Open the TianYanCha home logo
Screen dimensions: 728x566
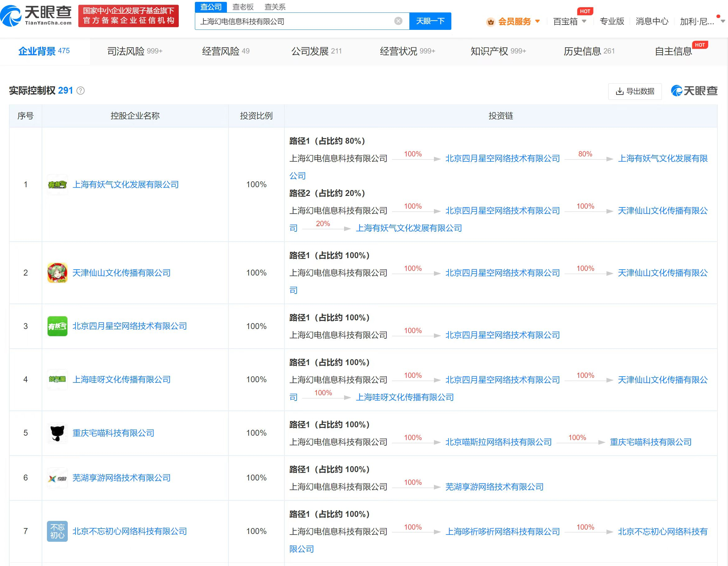[36, 16]
